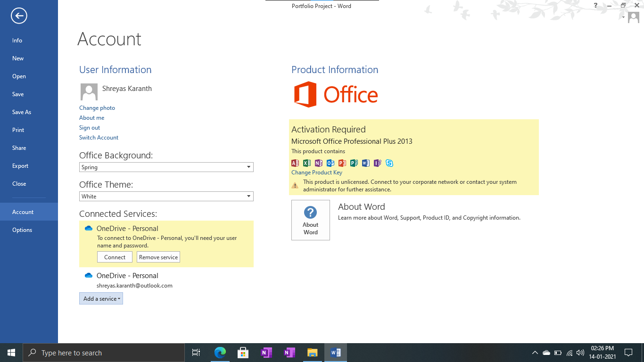Click Remove service button
Image resolution: width=644 pixels, height=362 pixels.
click(158, 257)
